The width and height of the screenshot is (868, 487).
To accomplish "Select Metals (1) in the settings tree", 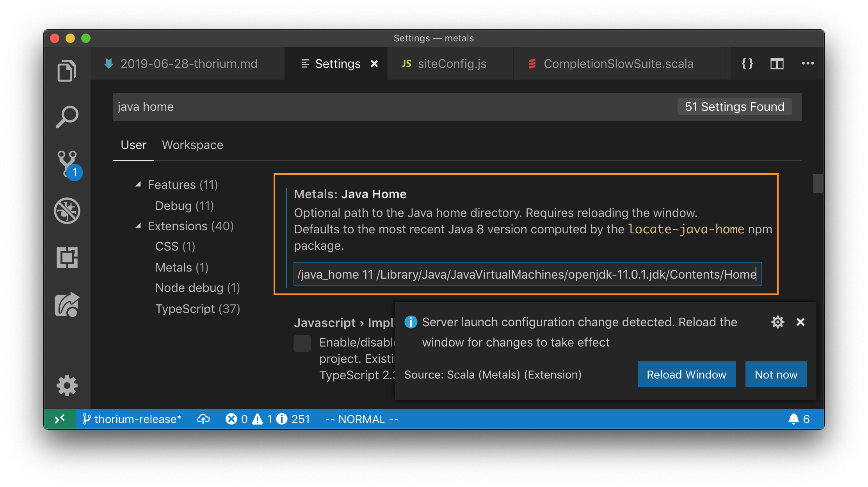I will point(181,267).
